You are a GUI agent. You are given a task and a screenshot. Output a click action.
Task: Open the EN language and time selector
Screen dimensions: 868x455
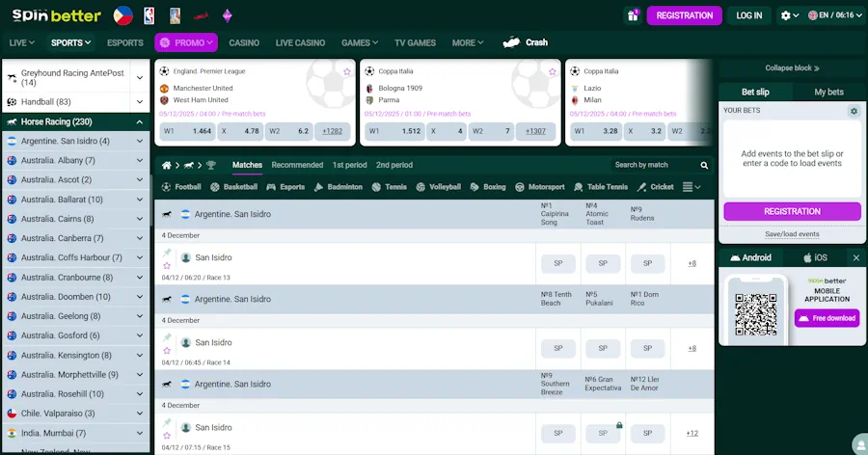click(835, 15)
